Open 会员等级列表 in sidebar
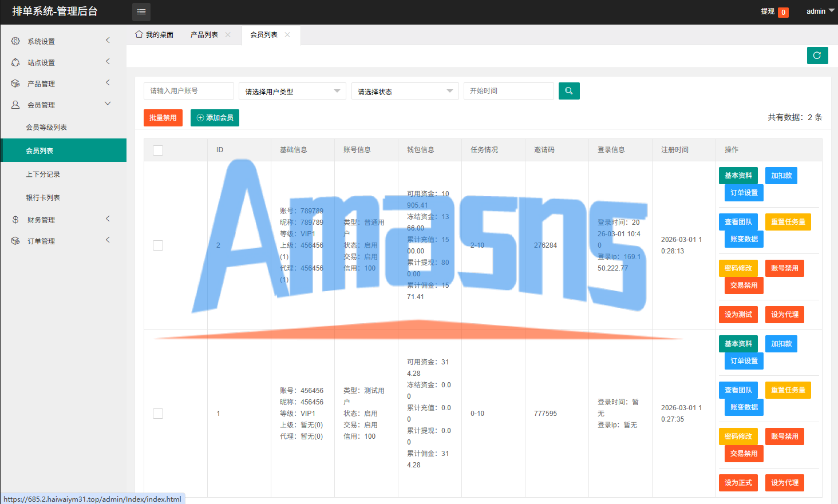The image size is (838, 504). pos(64,128)
